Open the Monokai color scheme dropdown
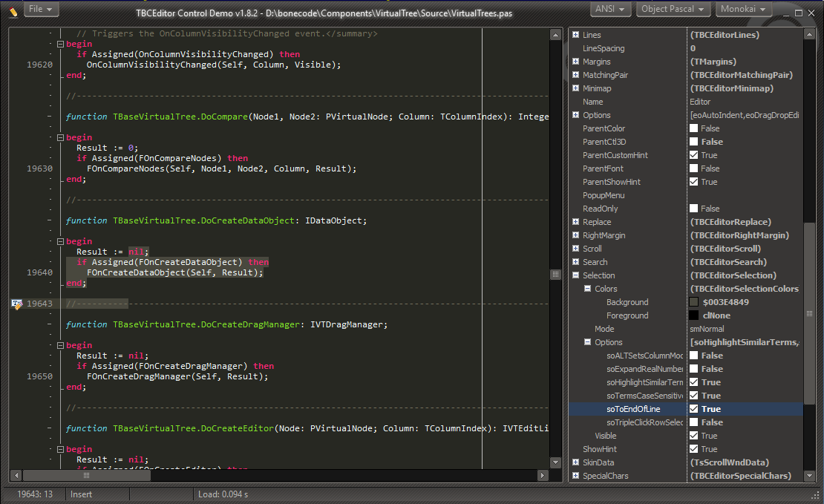Image resolution: width=824 pixels, height=504 pixels. tap(743, 9)
